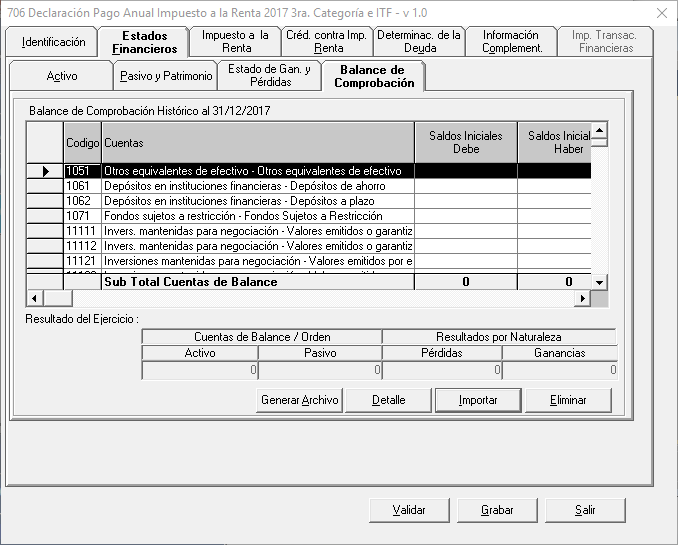
Task: Open the Pasivo y Patrimonio sub-tab
Action: tap(166, 76)
